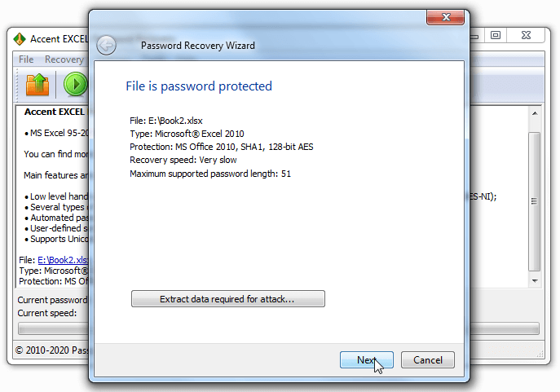This screenshot has height=392, width=560.
Task: Open the Recovery menu
Action: point(64,59)
